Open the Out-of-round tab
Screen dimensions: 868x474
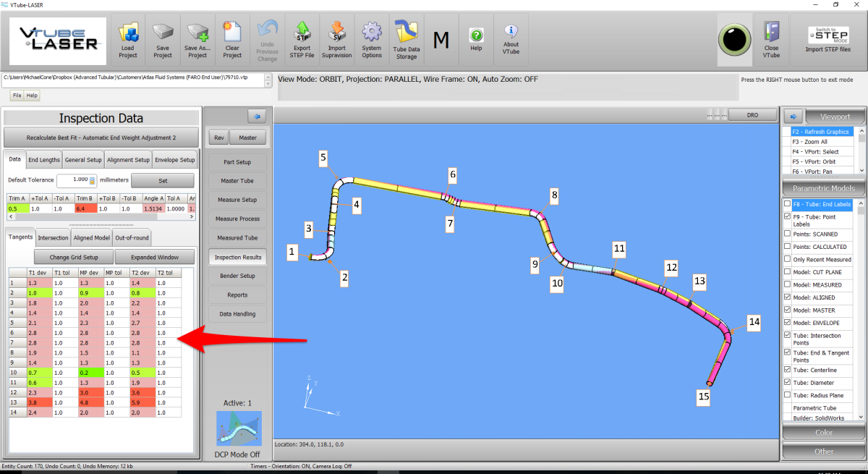point(132,237)
